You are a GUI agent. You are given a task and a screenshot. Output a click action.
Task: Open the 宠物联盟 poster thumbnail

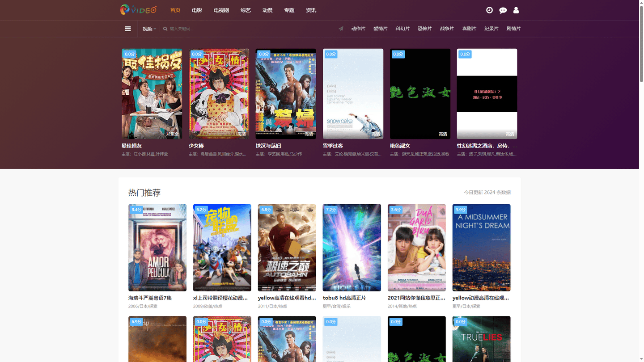222,248
